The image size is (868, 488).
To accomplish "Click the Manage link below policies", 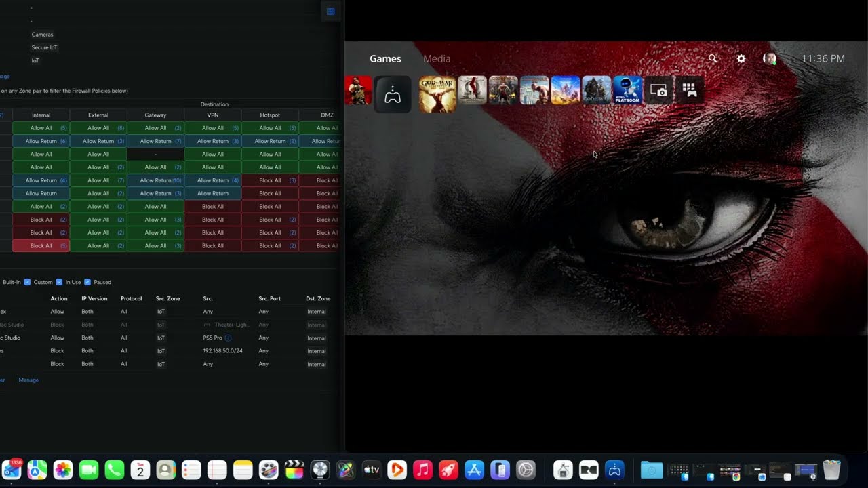I will tap(28, 380).
